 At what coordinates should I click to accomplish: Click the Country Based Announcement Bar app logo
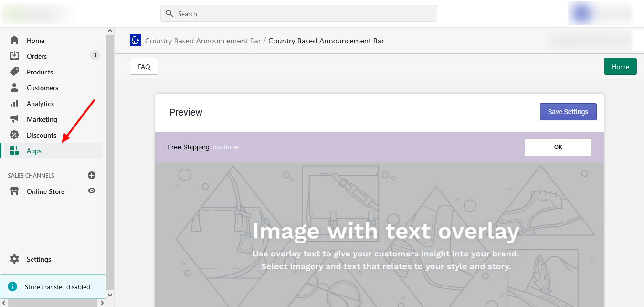[x=136, y=41]
